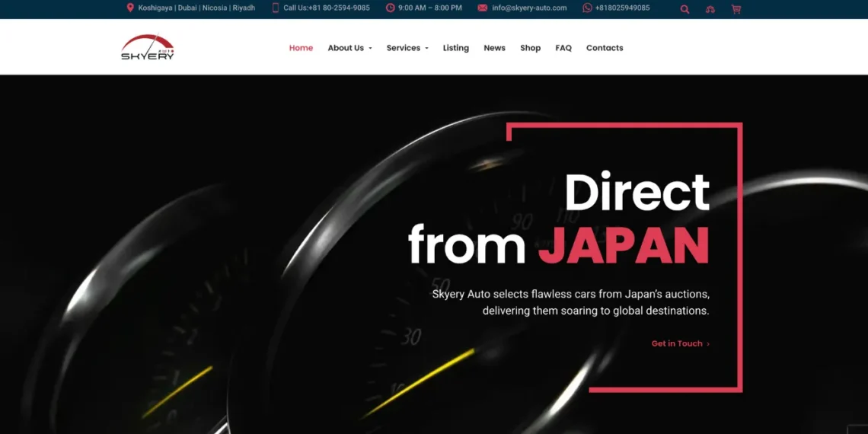Viewport: 868px width, 434px height.
Task: Click the +818025949085 WhatsApp number
Action: (x=622, y=8)
